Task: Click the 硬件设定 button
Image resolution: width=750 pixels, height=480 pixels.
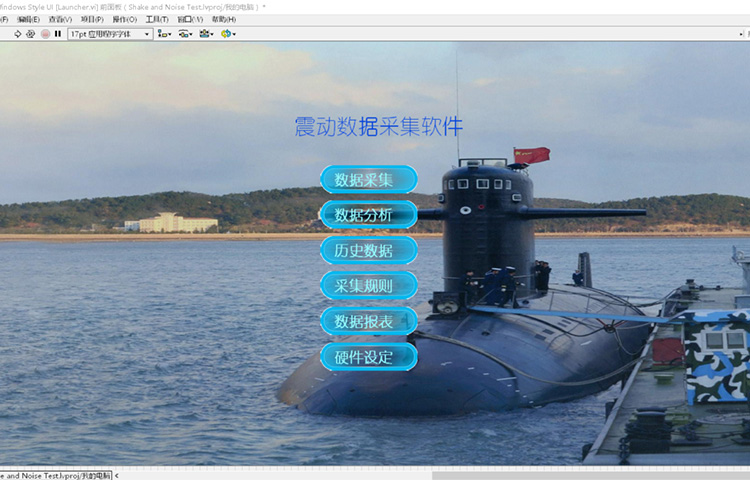Action: coord(368,357)
